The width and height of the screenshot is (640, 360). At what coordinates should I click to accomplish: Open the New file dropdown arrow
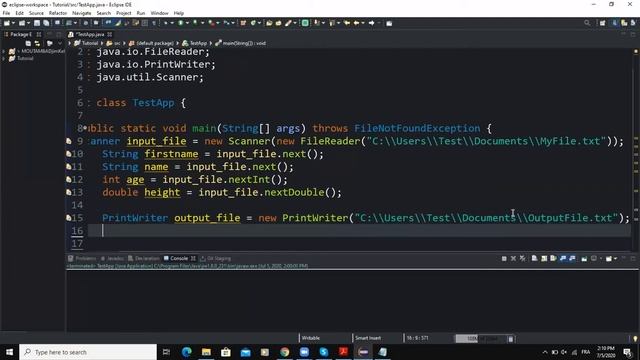[13, 23]
